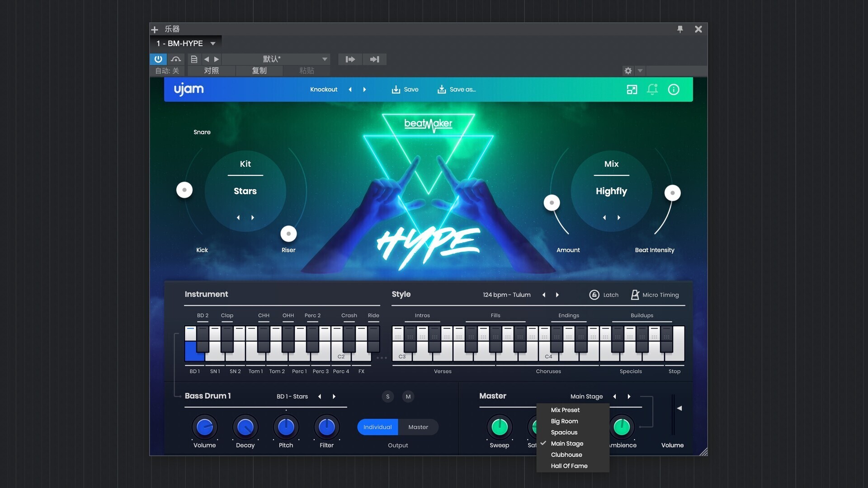Select next Mix arrow under Highfly

619,217
